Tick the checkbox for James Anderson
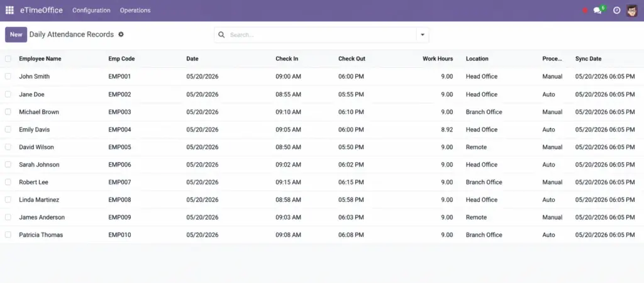Viewport: 644px width, 283px height. pyautogui.click(x=8, y=217)
